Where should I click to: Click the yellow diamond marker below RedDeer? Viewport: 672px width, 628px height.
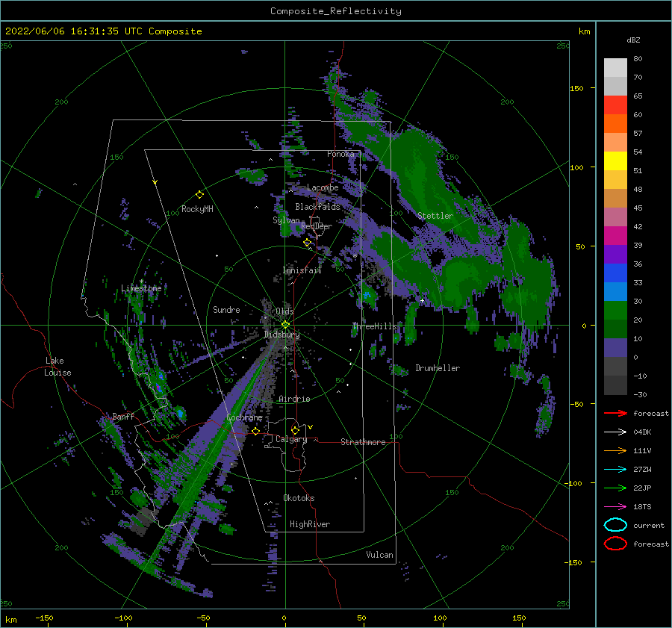308,243
